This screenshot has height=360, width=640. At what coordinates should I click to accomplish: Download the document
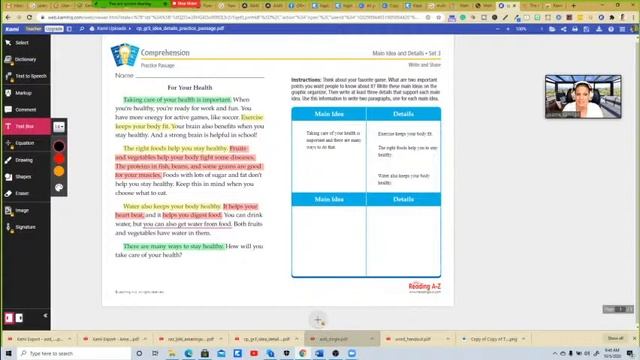tap(599, 29)
